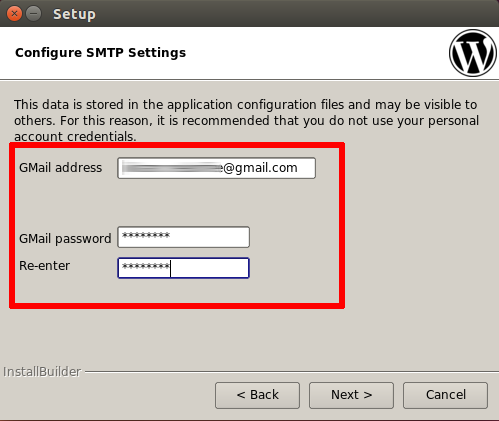This screenshot has height=421, width=499.
Task: Select the GMail password field
Action: tap(184, 237)
